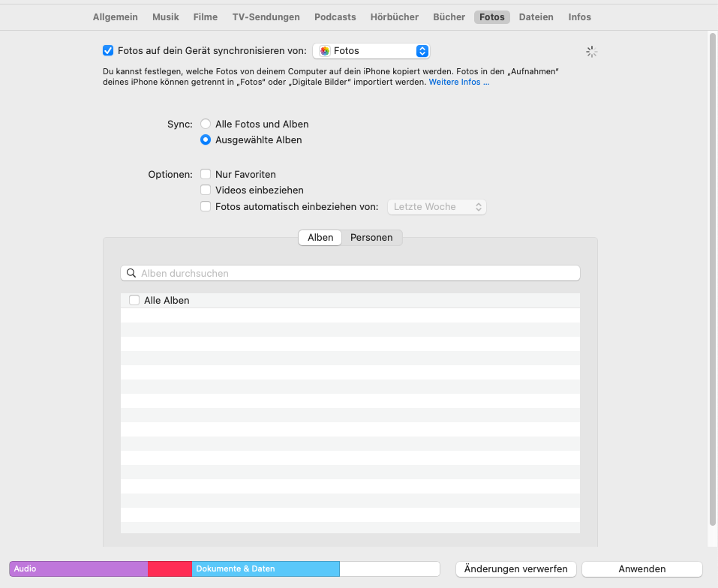Click the Dokumente & Daten storage segment

(266, 568)
